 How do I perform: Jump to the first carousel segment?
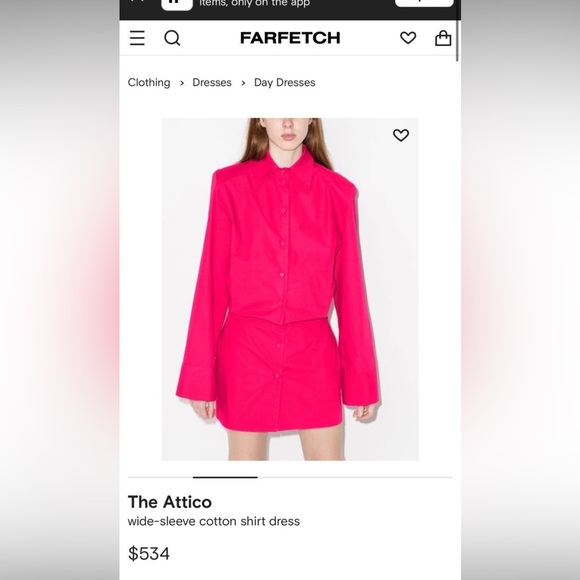160,478
